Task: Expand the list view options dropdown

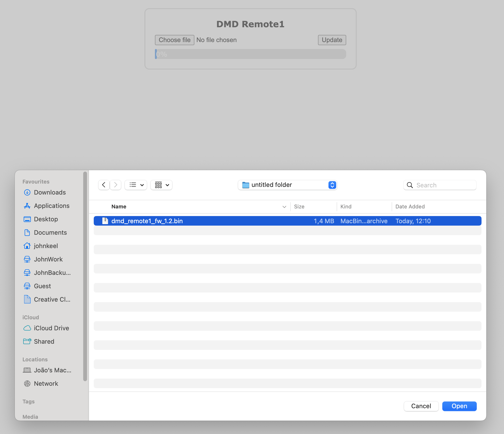Action: click(x=136, y=185)
